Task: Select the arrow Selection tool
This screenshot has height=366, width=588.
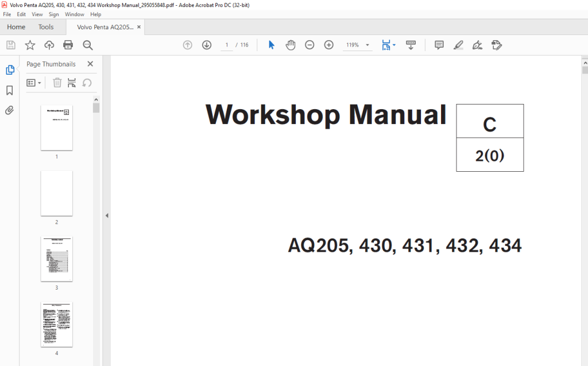Action: click(x=272, y=45)
